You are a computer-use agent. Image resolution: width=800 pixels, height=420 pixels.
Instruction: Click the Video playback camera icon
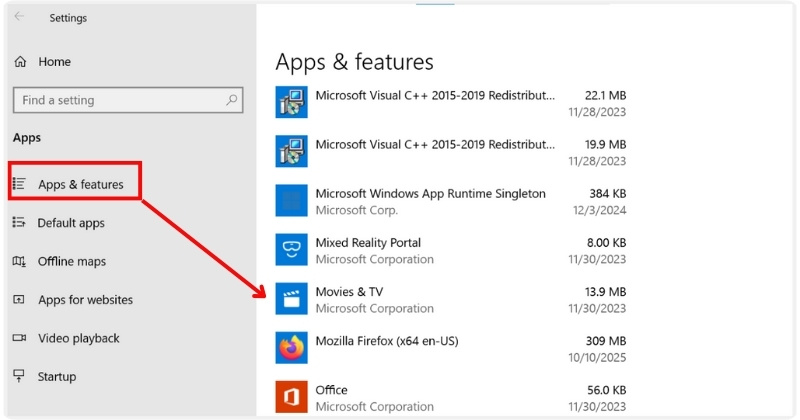pyautogui.click(x=19, y=338)
